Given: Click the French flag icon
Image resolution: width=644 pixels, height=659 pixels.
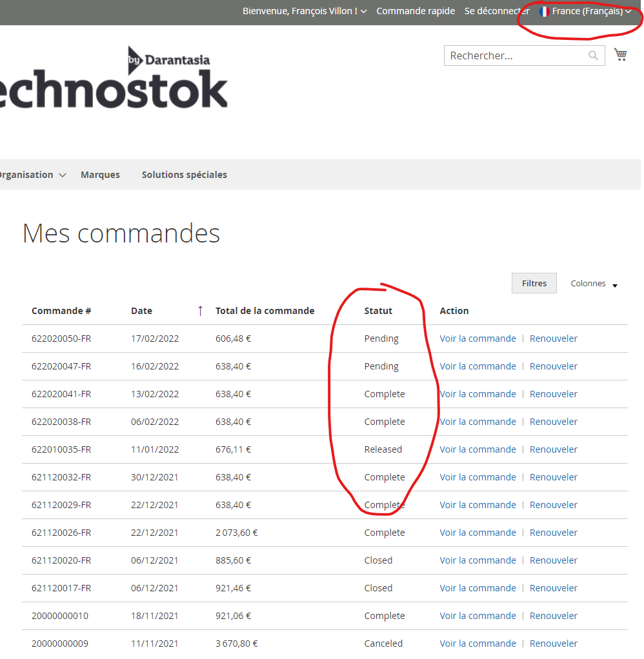Looking at the screenshot, I should coord(544,12).
